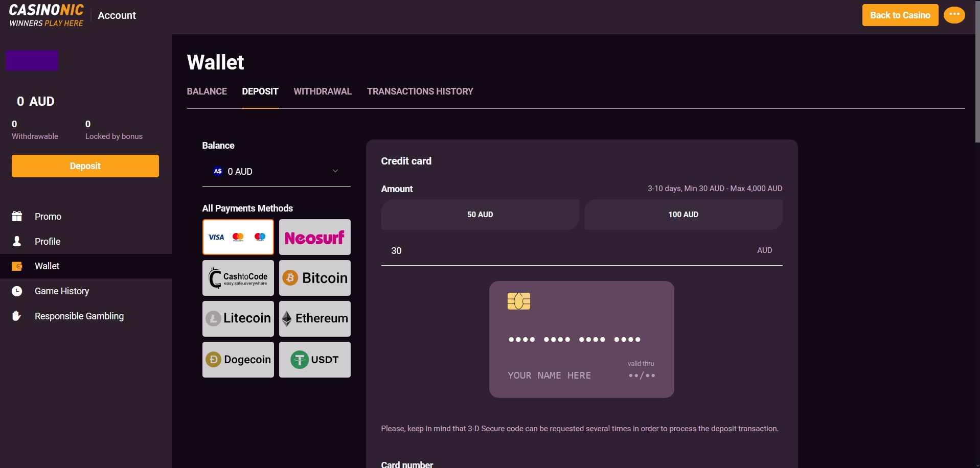
Task: Click the deposit amount input field
Action: (562, 251)
